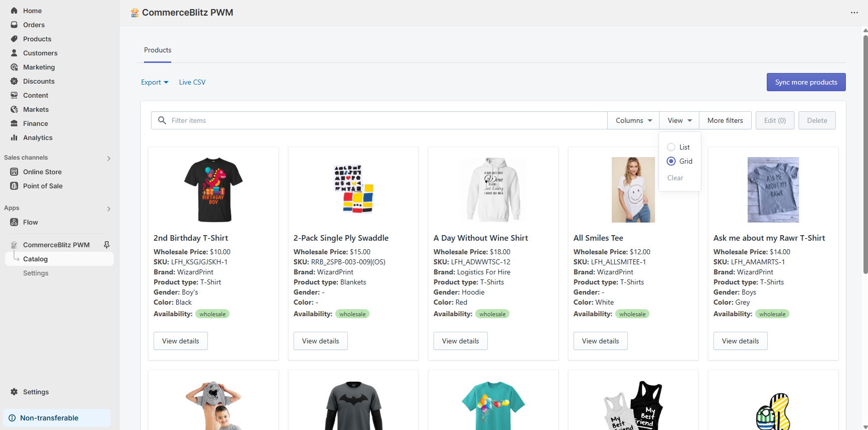Switch to the Products tab
Image resolution: width=868 pixels, height=430 pixels.
tap(158, 50)
